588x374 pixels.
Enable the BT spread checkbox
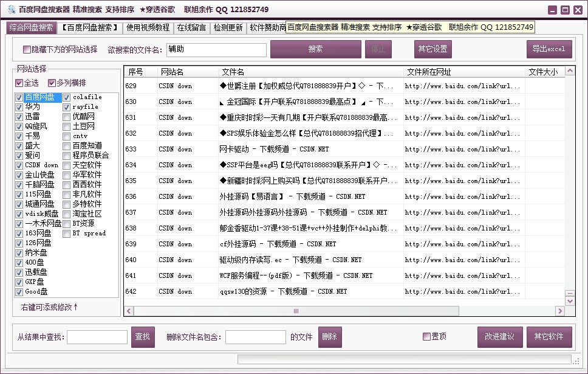[x=66, y=234]
